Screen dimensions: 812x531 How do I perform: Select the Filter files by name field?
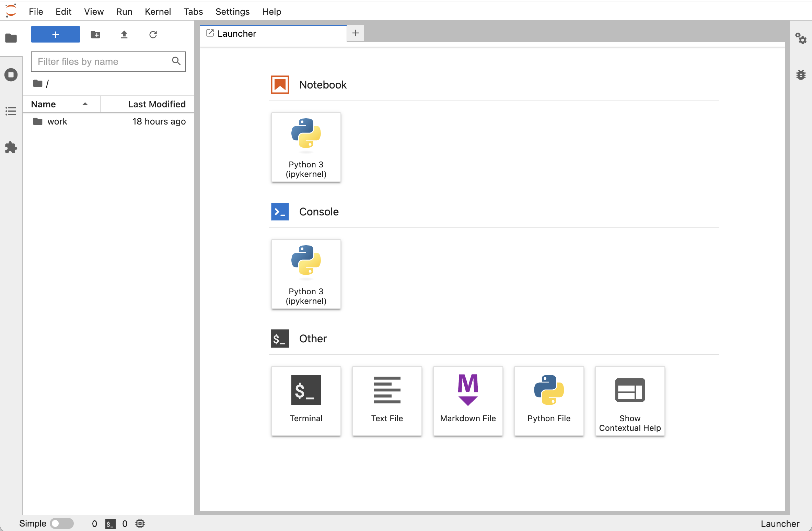pyautogui.click(x=108, y=61)
